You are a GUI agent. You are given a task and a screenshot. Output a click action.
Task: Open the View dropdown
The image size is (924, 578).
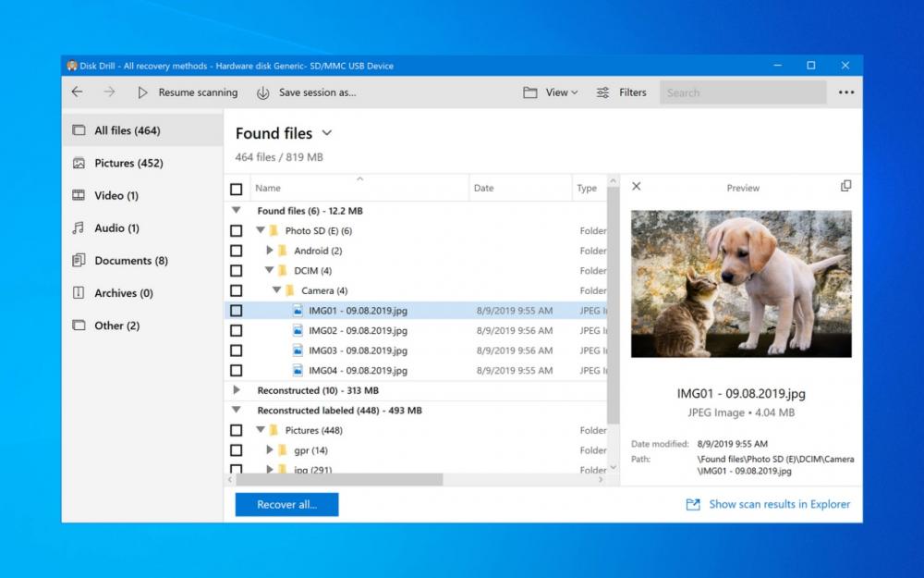tap(551, 92)
